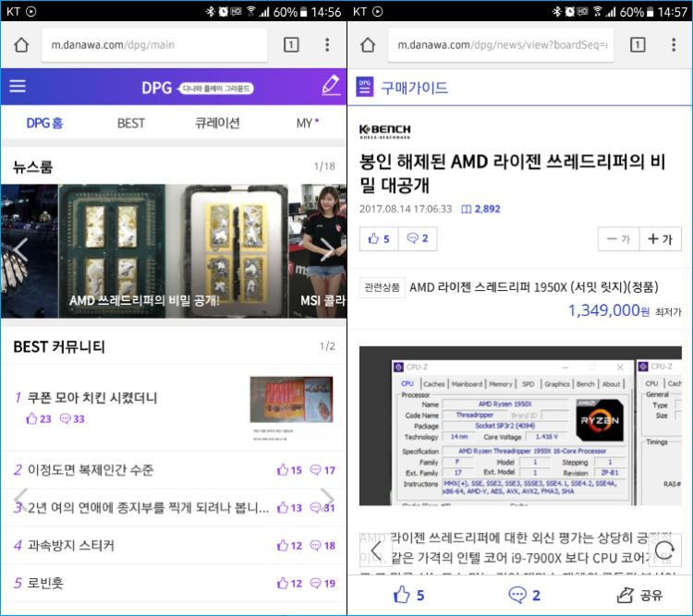Tap comment icon on 과속방지 스티커 row
Image resolution: width=693 pixels, height=616 pixels.
pos(315,545)
